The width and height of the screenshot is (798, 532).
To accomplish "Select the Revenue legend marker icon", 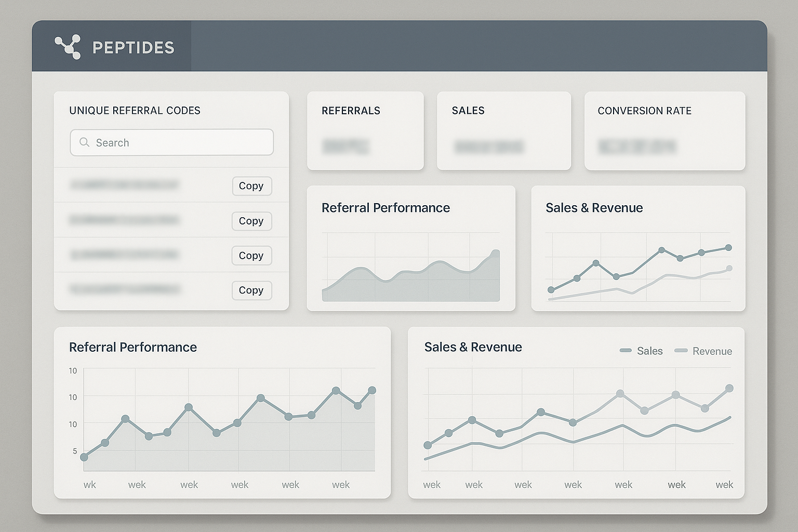I will click(681, 351).
